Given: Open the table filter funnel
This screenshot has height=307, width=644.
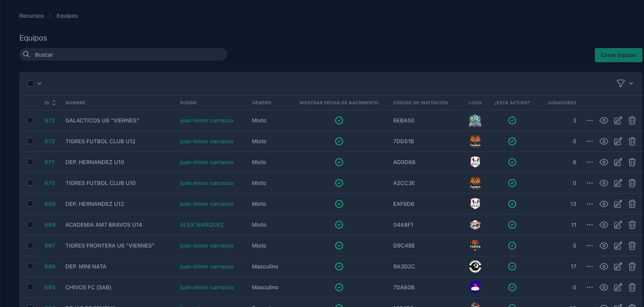Looking at the screenshot, I should (620, 83).
